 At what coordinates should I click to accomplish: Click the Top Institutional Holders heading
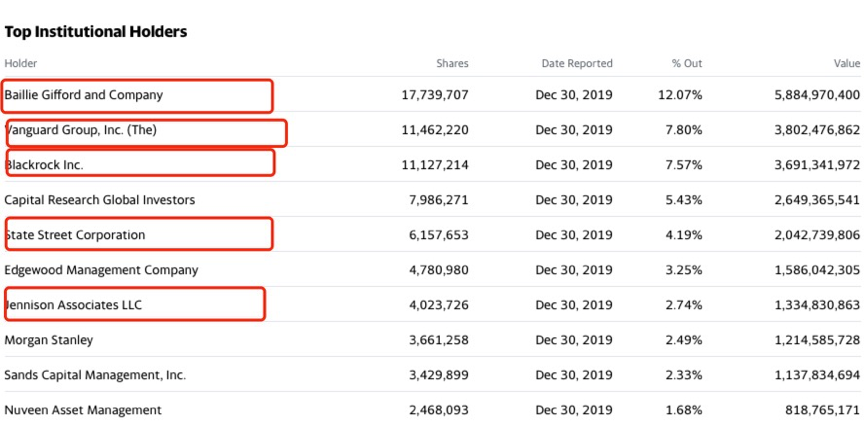click(x=96, y=32)
